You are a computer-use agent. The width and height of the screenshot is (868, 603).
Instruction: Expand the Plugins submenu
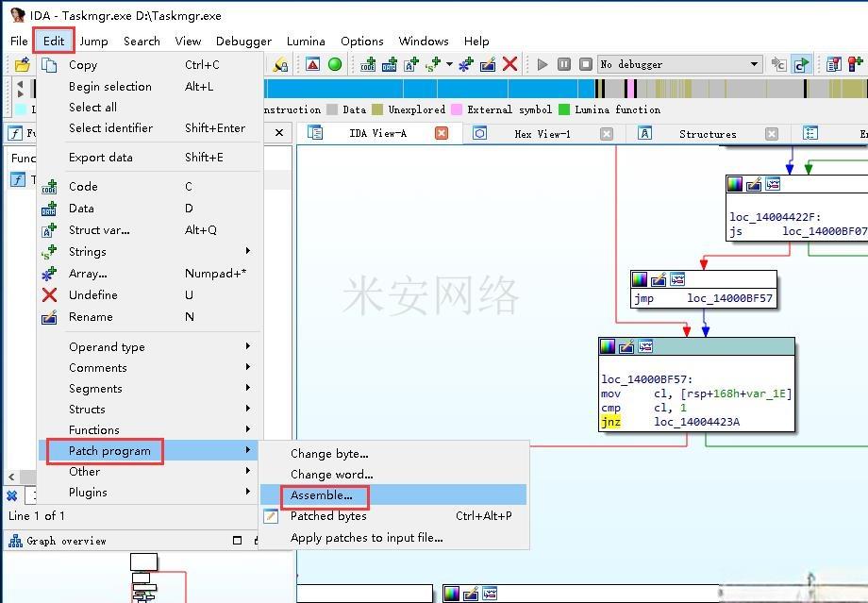tap(248, 492)
